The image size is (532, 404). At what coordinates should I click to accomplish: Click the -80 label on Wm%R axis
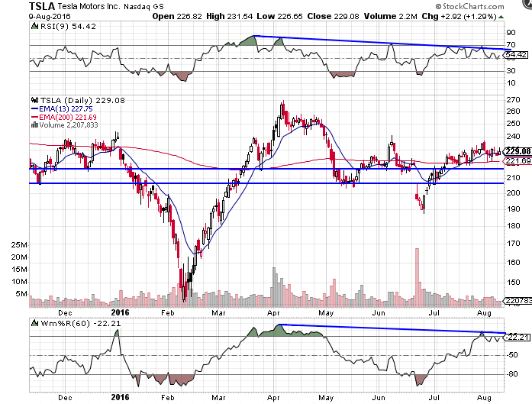(512, 374)
